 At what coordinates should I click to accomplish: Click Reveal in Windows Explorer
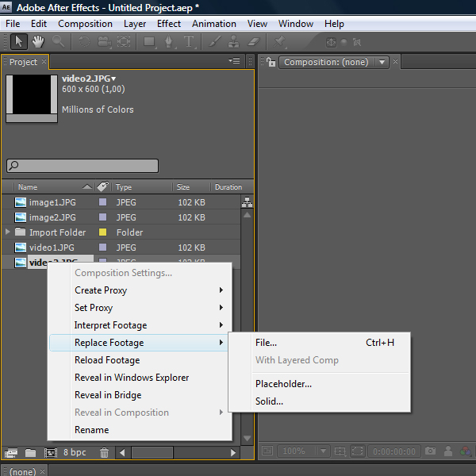click(140, 378)
